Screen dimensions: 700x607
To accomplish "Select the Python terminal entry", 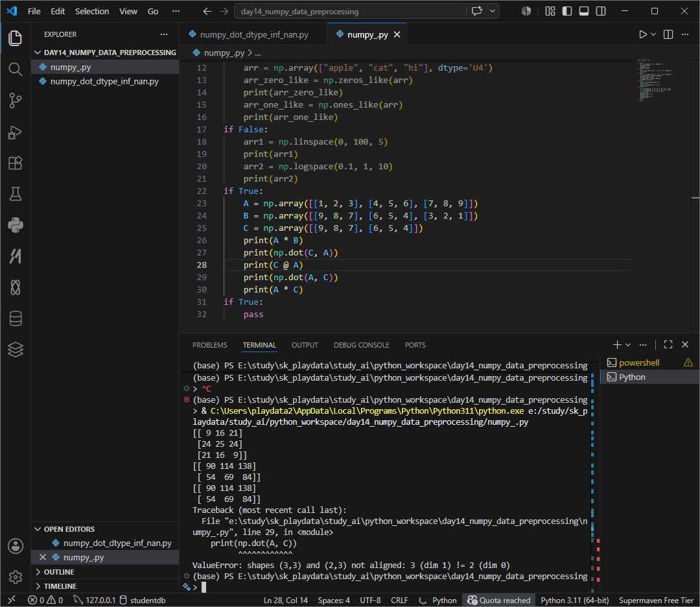I will (x=650, y=377).
